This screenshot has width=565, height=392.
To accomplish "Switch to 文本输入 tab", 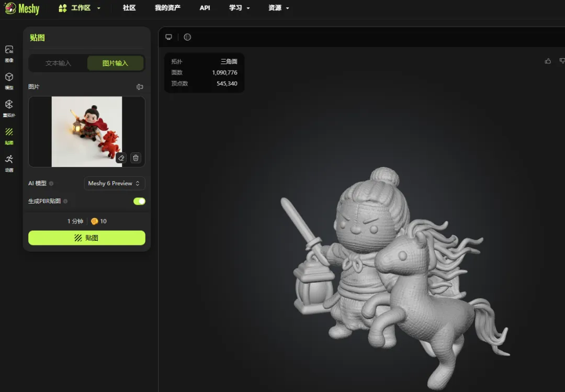I will 58,63.
